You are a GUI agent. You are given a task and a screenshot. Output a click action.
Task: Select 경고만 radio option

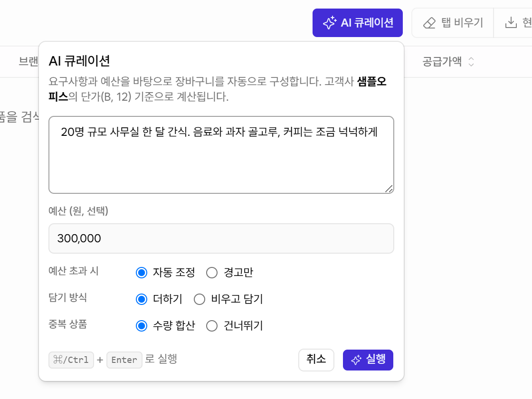pos(212,273)
